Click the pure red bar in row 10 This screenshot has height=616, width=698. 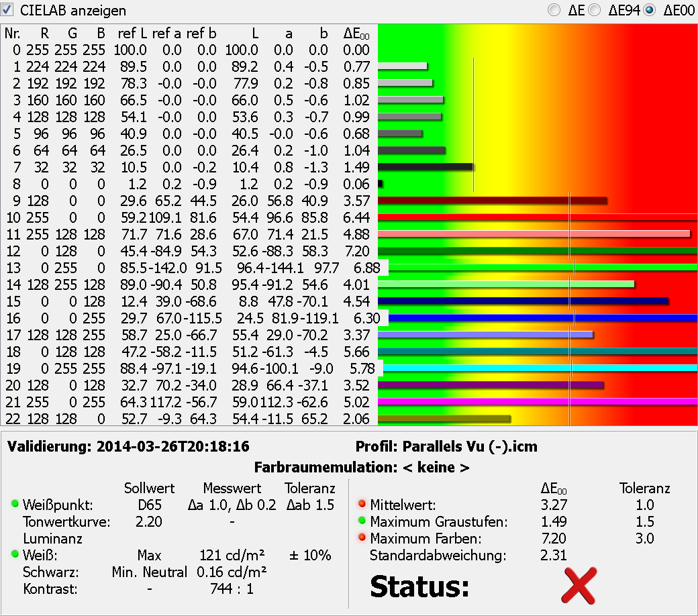pos(537,217)
